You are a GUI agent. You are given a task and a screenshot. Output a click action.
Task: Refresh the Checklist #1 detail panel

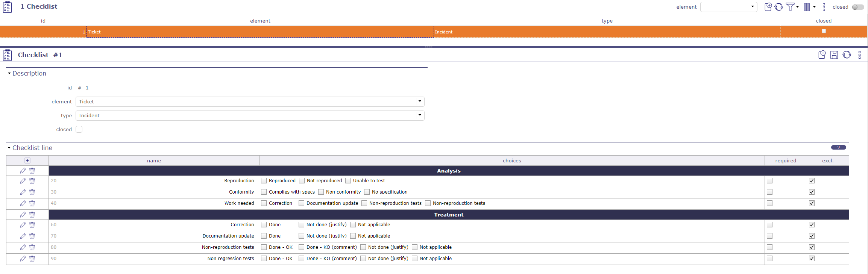tap(847, 55)
